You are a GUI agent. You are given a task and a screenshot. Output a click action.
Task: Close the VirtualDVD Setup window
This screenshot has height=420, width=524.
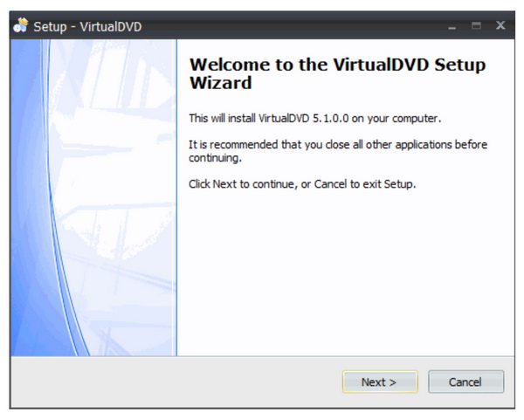[500, 25]
